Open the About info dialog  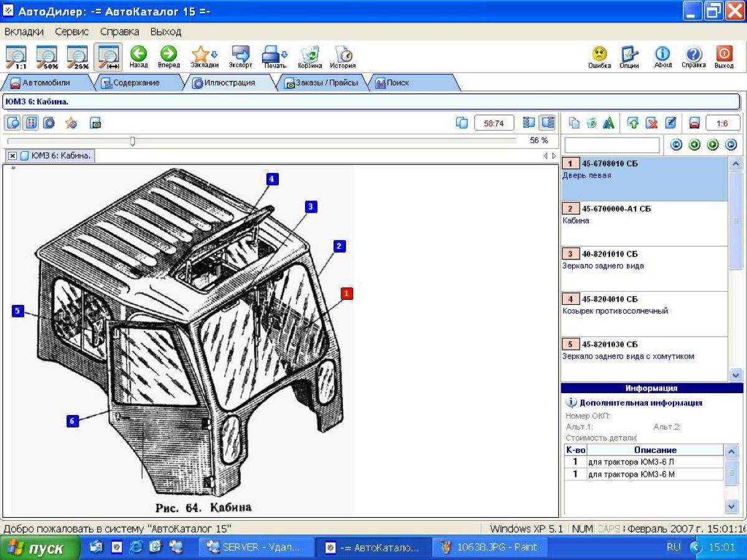(x=663, y=57)
